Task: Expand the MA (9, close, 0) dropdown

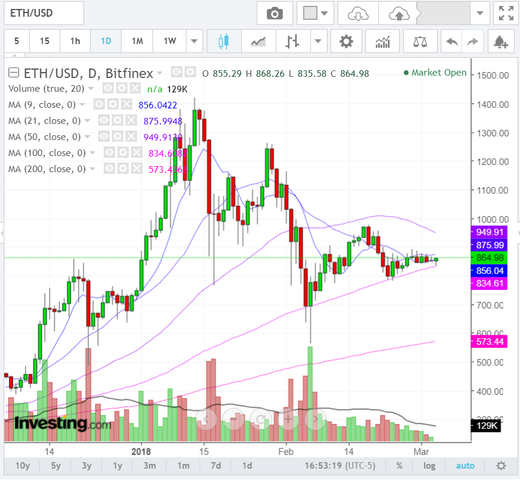Action: pos(82,105)
